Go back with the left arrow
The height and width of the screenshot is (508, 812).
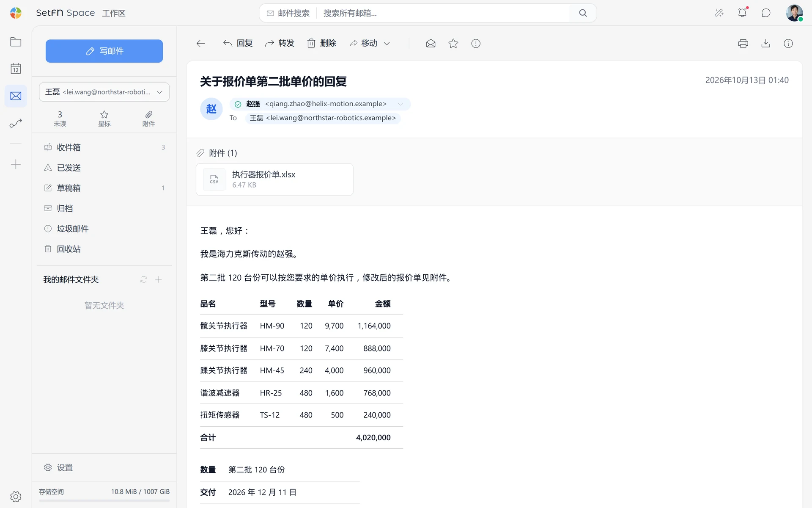click(200, 43)
